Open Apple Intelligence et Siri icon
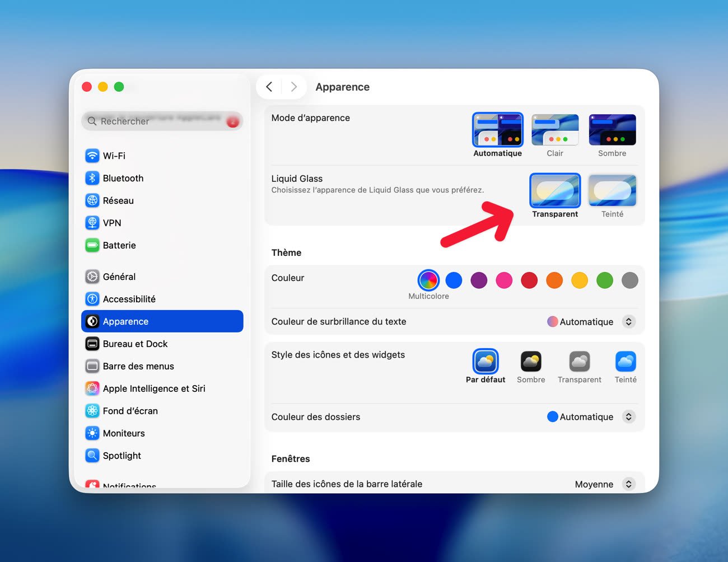This screenshot has width=728, height=562. (92, 388)
